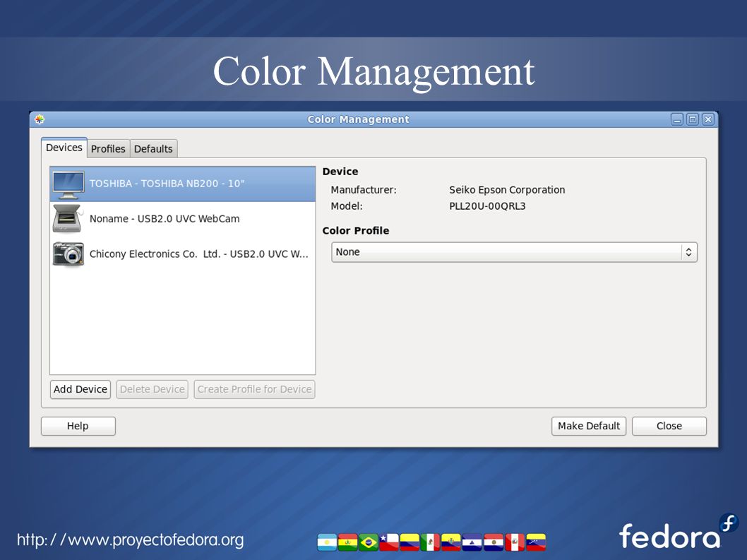Click the Device heading
Viewport: 747px width, 560px height.
pyautogui.click(x=340, y=172)
